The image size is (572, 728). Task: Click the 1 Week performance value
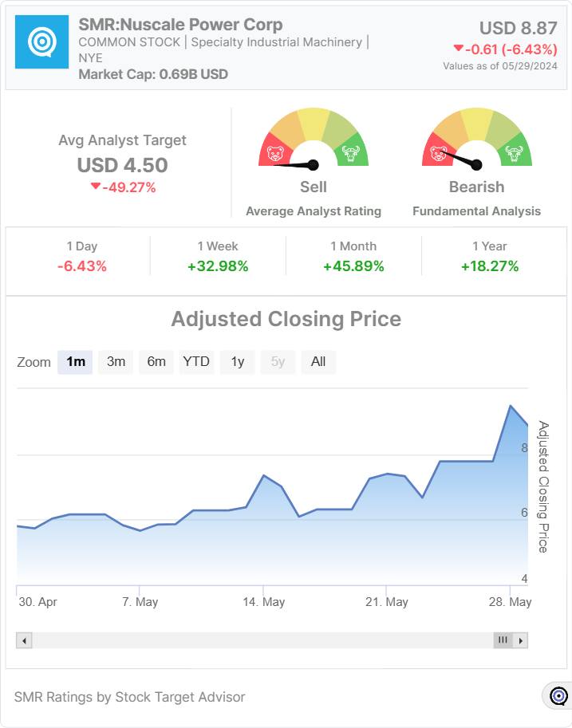[218, 266]
